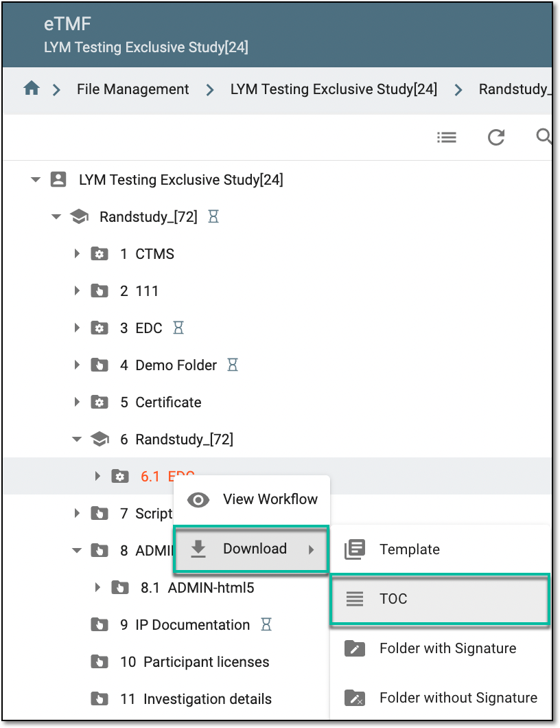Collapse LYM Testing Exclusive Study[24] tree node
560x728 pixels.
click(35, 180)
